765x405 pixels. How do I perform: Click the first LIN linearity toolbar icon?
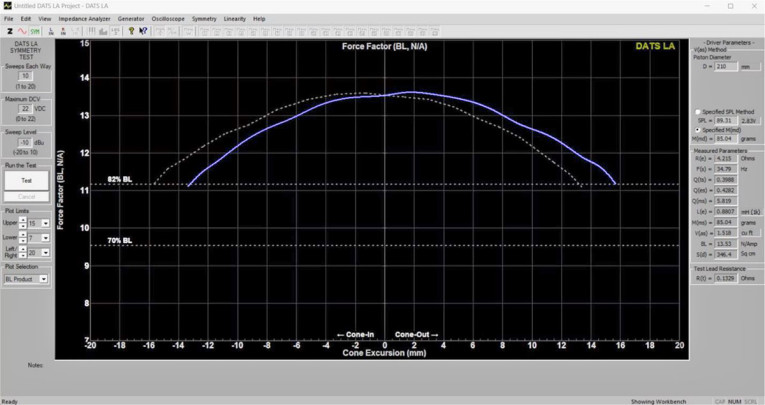(x=50, y=31)
